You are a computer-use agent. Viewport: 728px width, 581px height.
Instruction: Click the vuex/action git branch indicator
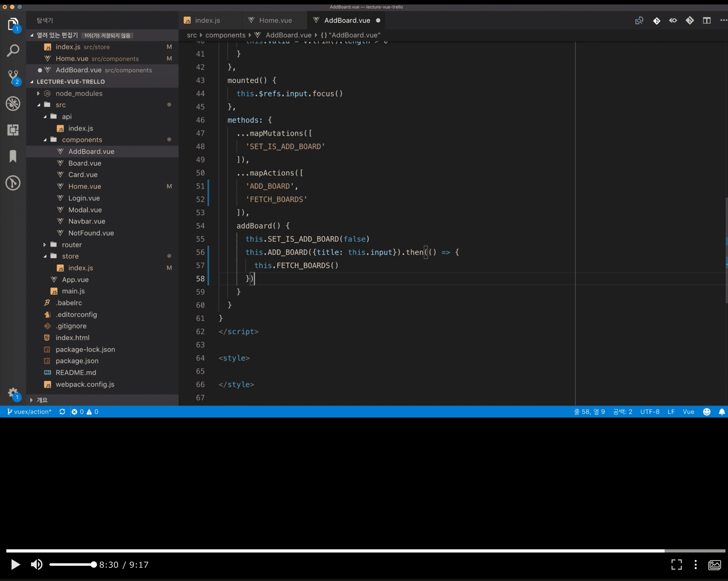coord(29,412)
